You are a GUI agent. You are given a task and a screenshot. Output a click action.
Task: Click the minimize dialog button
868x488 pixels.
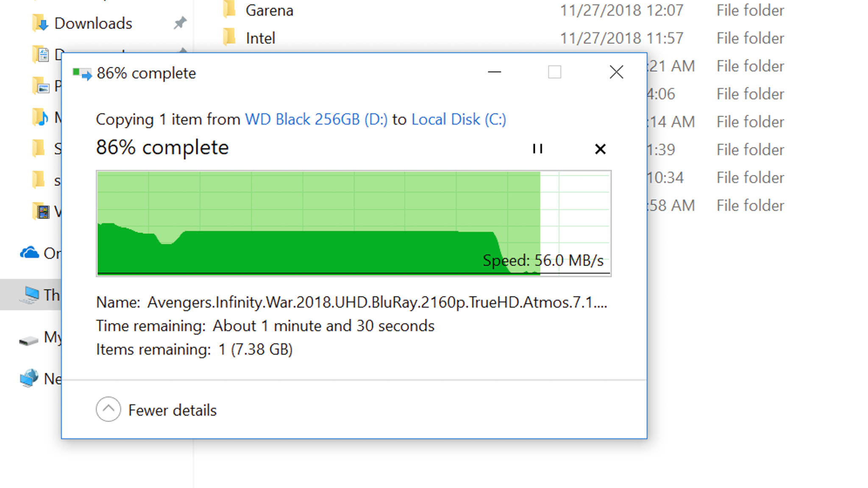pyautogui.click(x=494, y=72)
